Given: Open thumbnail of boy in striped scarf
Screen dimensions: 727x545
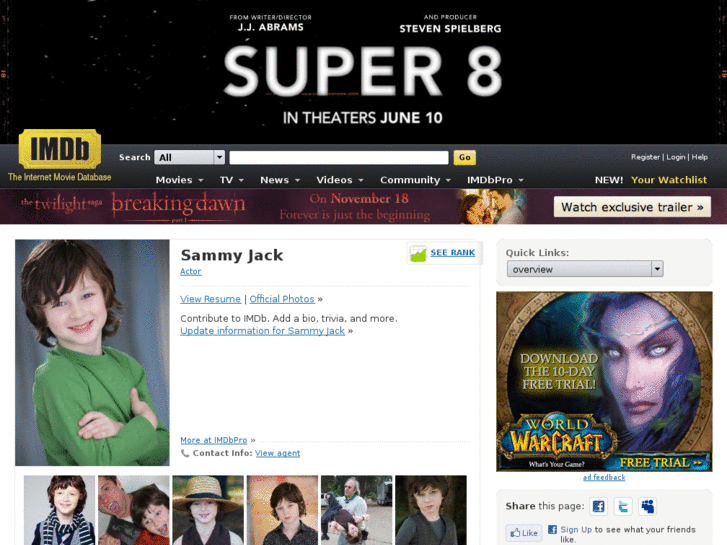Looking at the screenshot, I should (59, 510).
